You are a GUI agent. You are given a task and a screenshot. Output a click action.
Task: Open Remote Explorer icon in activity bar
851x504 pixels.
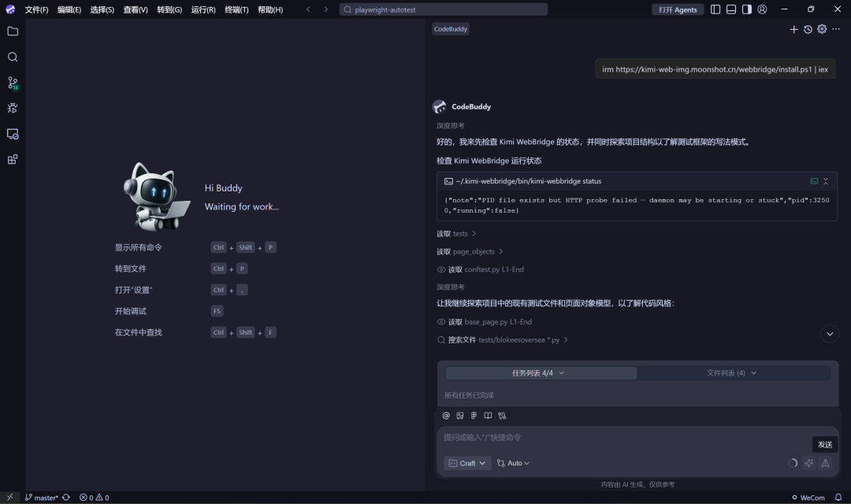pos(13,134)
